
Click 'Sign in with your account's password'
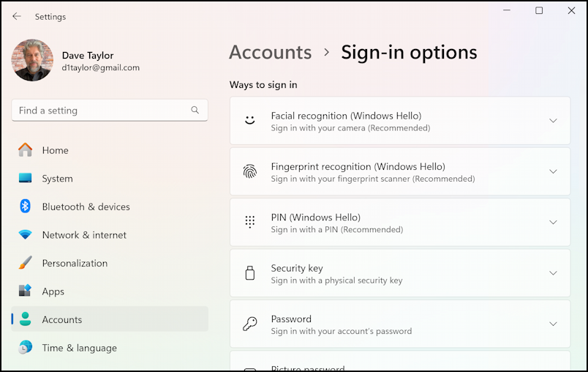click(x=342, y=331)
